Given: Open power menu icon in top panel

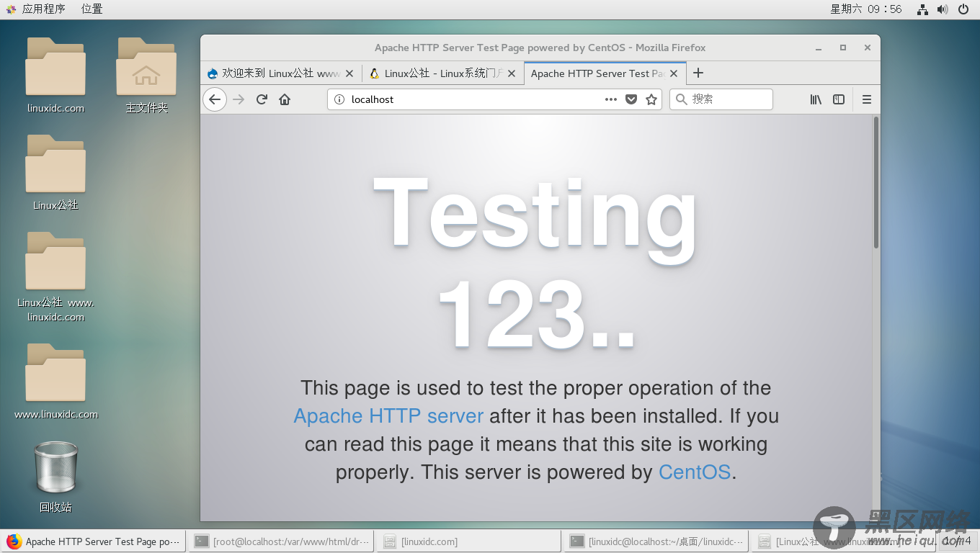Looking at the screenshot, I should 963,9.
